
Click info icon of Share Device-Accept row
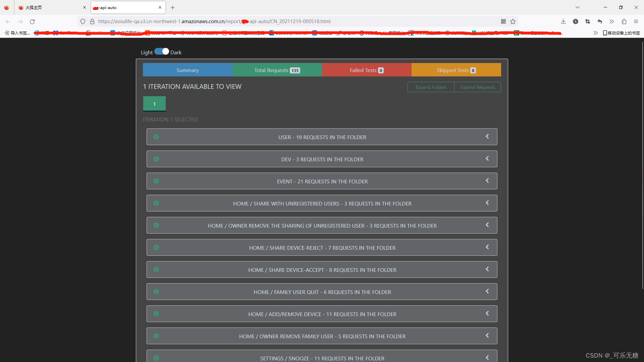[x=156, y=269]
